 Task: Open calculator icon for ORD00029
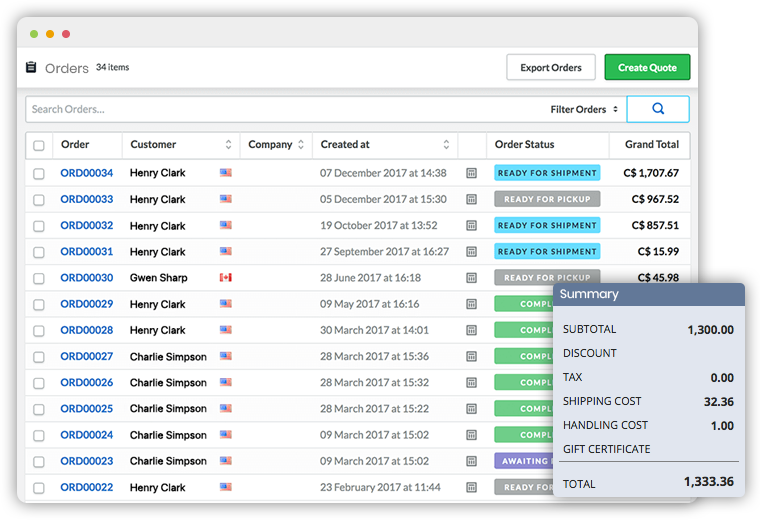(x=471, y=304)
